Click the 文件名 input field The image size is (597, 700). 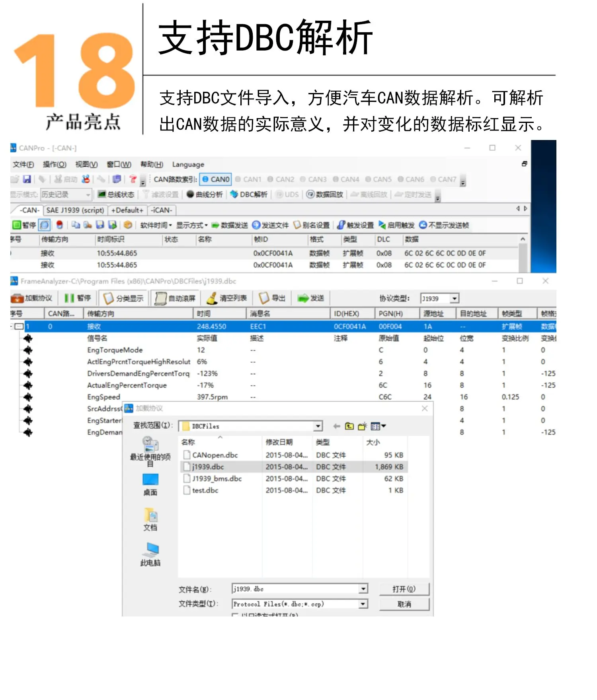tap(295, 589)
